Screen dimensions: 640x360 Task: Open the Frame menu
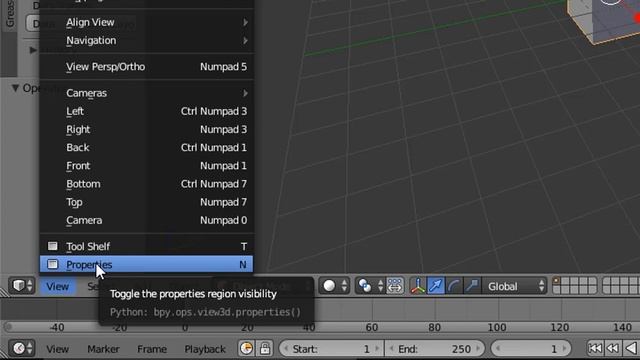pos(152,349)
